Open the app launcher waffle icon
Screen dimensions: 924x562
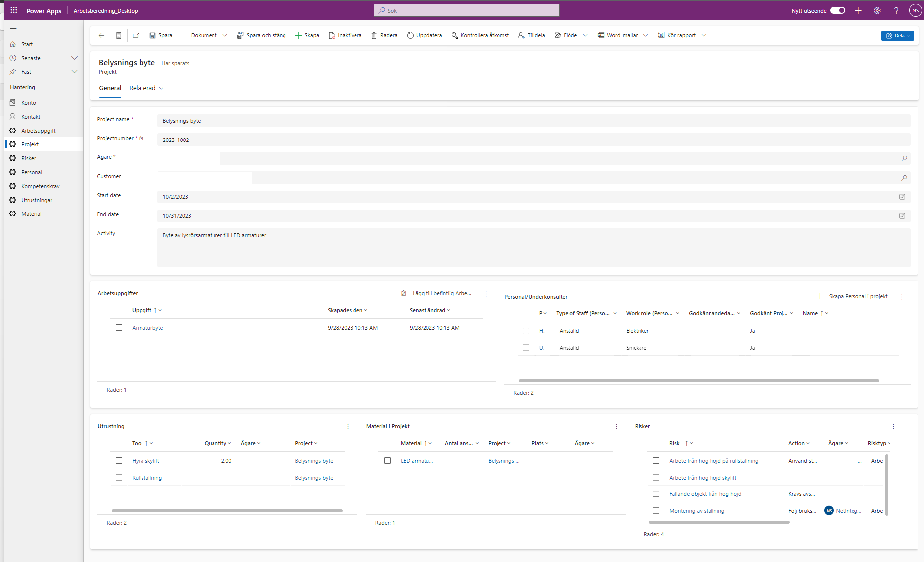(x=14, y=10)
